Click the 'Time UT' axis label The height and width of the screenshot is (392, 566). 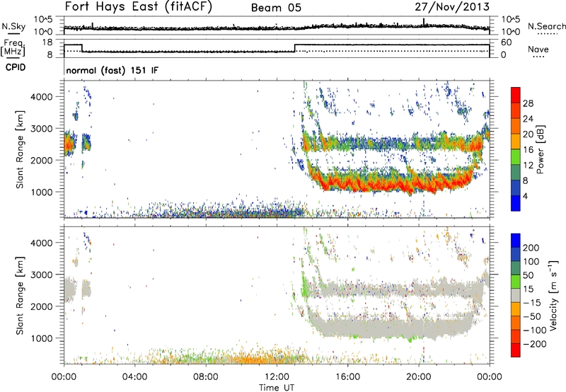click(x=277, y=388)
